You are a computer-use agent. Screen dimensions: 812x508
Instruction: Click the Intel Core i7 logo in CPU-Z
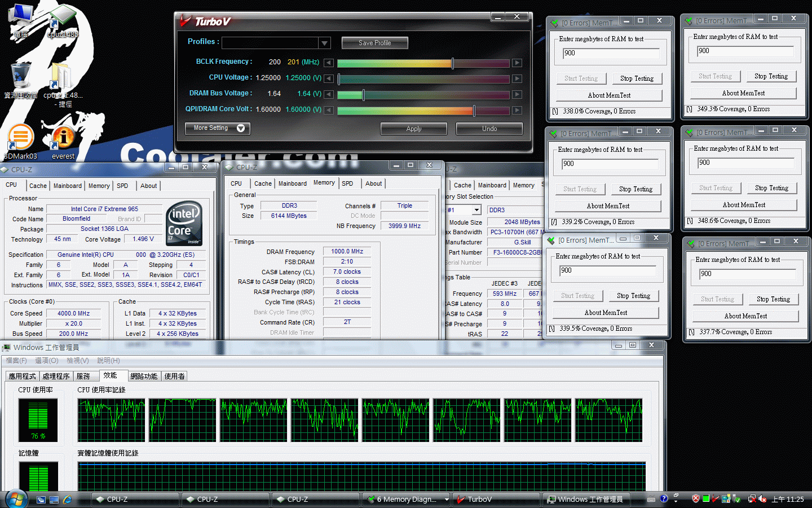tap(184, 224)
